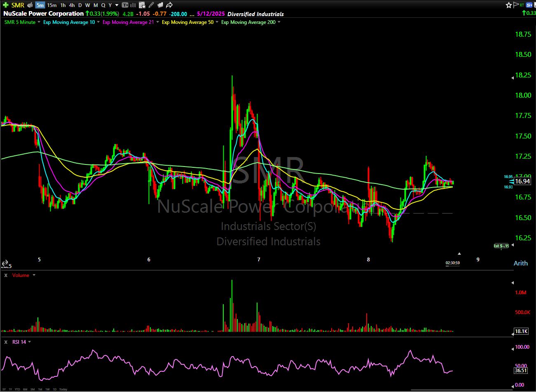Expand Exp Moving Average 10 dropdown
Screen dimensions: 536x392
tap(98, 22)
